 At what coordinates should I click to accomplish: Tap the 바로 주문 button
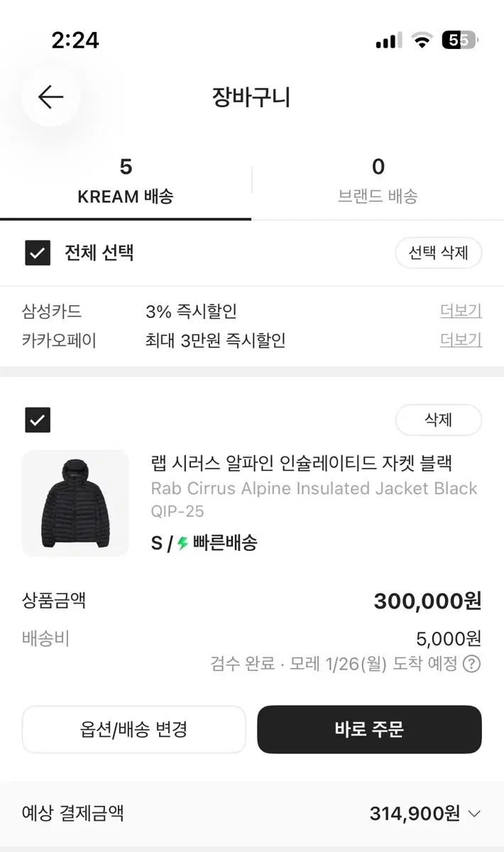[369, 729]
